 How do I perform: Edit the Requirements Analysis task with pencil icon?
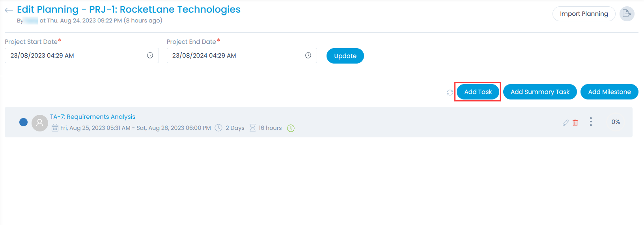click(566, 123)
